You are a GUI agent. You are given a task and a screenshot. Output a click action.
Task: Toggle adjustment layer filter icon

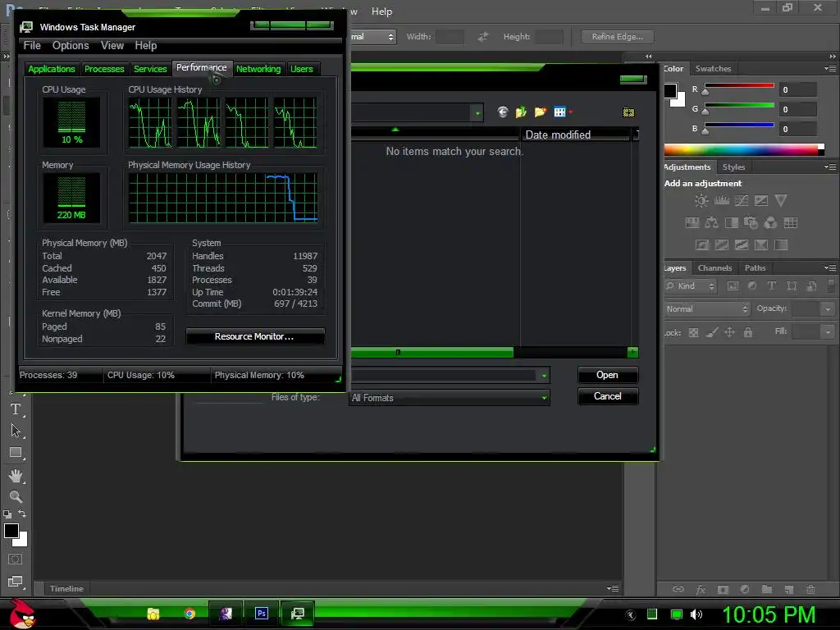click(752, 286)
